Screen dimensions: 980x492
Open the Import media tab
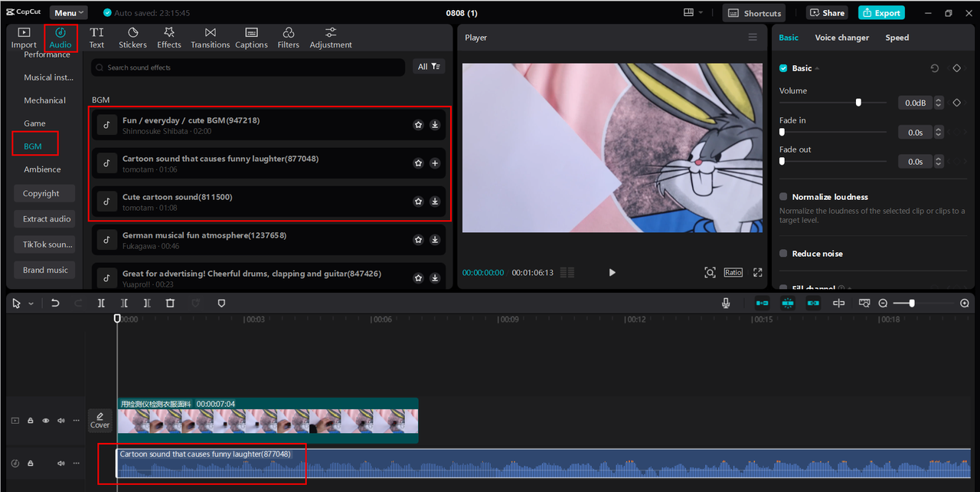tap(24, 38)
